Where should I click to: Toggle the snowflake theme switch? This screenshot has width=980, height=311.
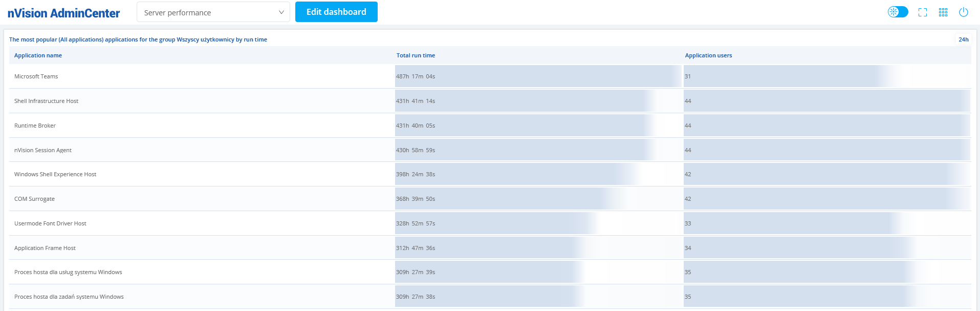898,12
